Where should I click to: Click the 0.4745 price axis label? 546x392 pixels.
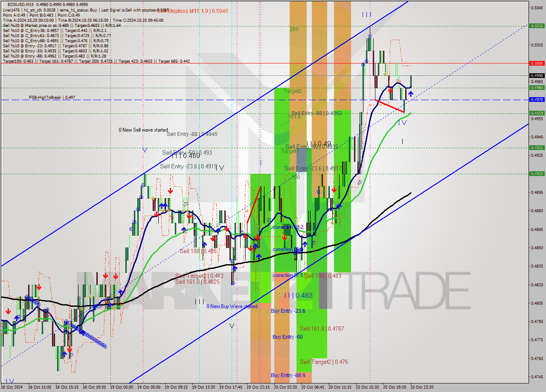(537, 377)
